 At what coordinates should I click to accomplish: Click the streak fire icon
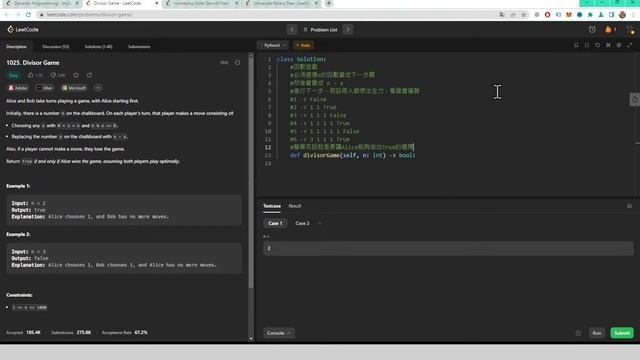tap(608, 29)
